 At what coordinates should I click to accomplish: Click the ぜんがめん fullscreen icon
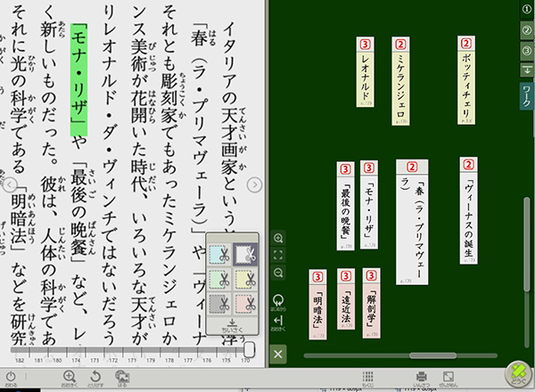[x=448, y=379]
